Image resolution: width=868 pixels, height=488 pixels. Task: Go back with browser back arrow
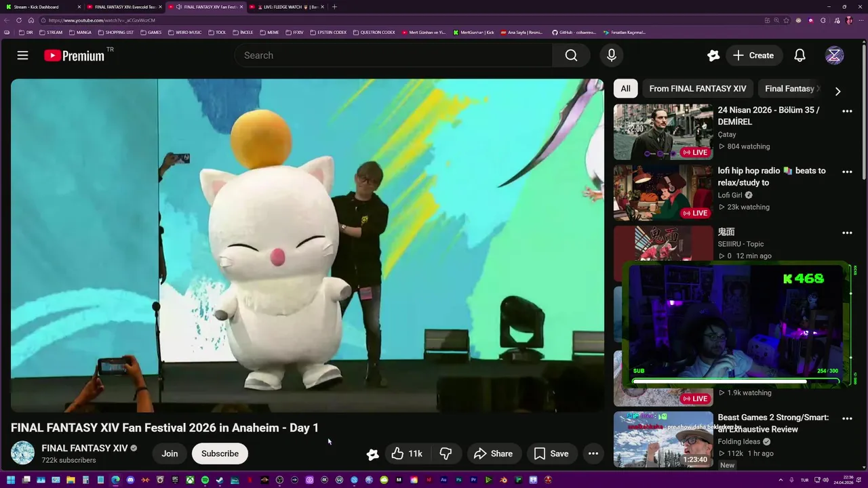click(x=7, y=20)
